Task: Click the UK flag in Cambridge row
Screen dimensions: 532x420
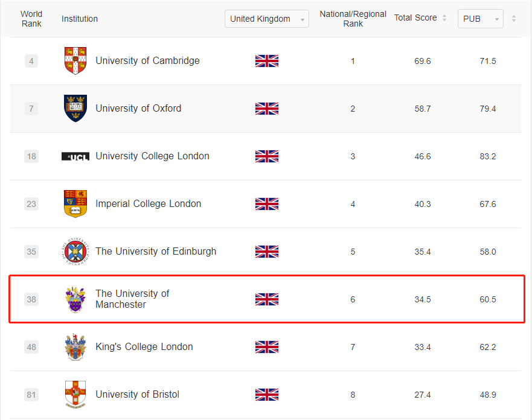Action: point(267,61)
